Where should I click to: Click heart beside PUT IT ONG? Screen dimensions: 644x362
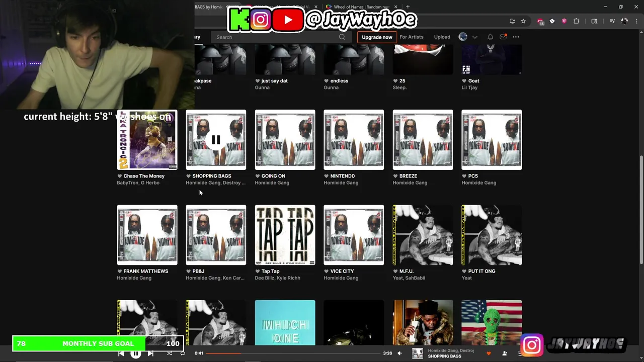464,271
